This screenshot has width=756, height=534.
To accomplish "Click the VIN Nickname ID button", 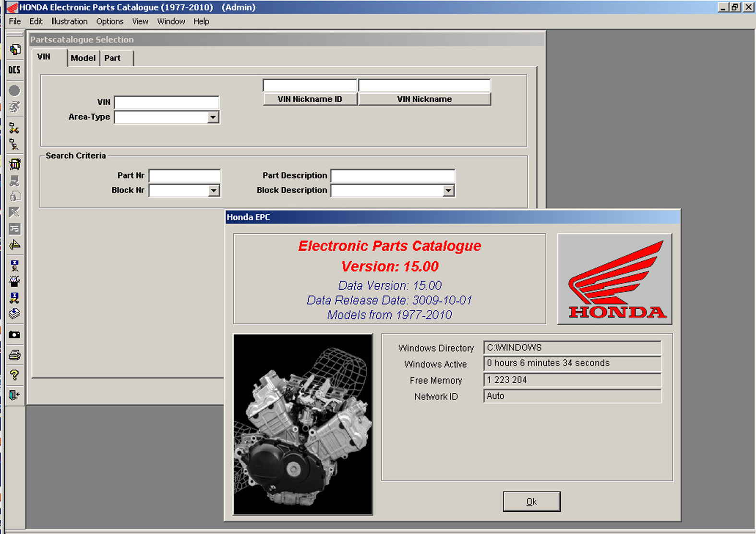I will click(x=310, y=99).
